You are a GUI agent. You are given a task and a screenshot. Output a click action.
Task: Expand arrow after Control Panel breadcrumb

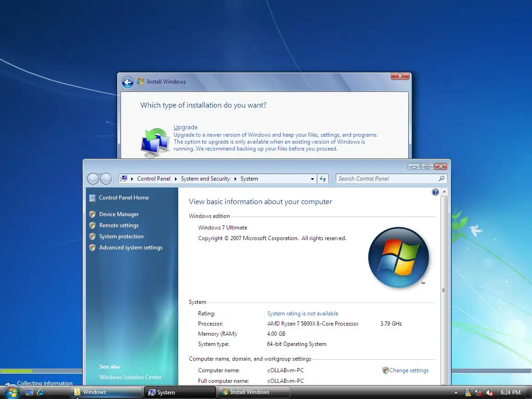coord(176,179)
